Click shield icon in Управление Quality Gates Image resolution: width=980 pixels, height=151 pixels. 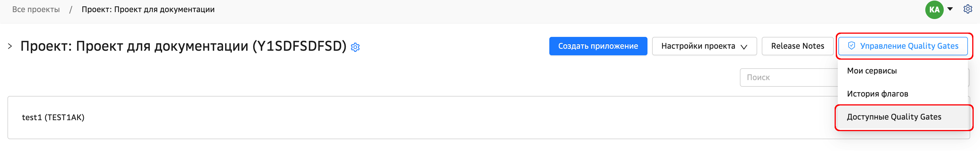click(851, 46)
